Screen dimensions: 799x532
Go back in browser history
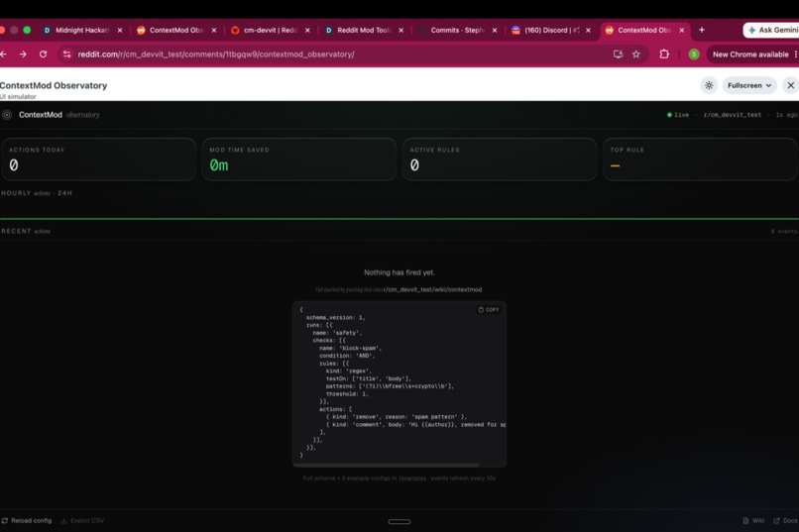click(x=4, y=53)
